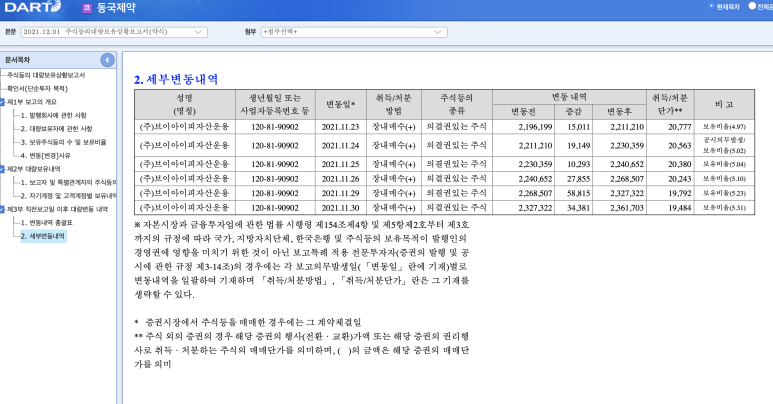The height and width of the screenshot is (404, 773).
Task: Select 제3부 직전보고일 이후 대량변동 내역
Action: click(57, 210)
